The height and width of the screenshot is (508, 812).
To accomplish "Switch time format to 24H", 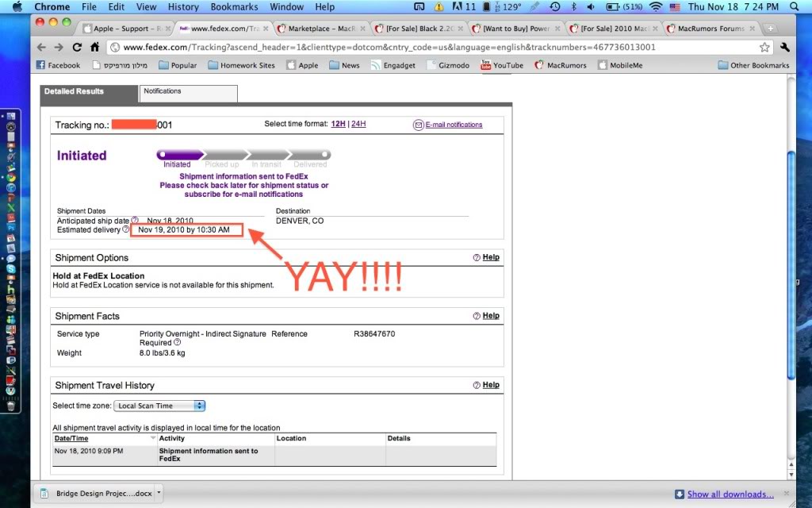I will pos(358,124).
